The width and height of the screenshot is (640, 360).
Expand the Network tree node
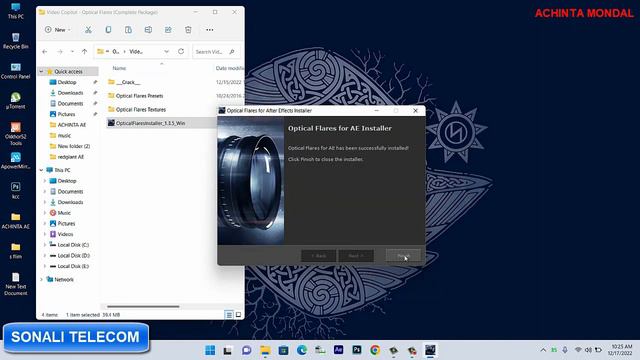[x=41, y=280]
